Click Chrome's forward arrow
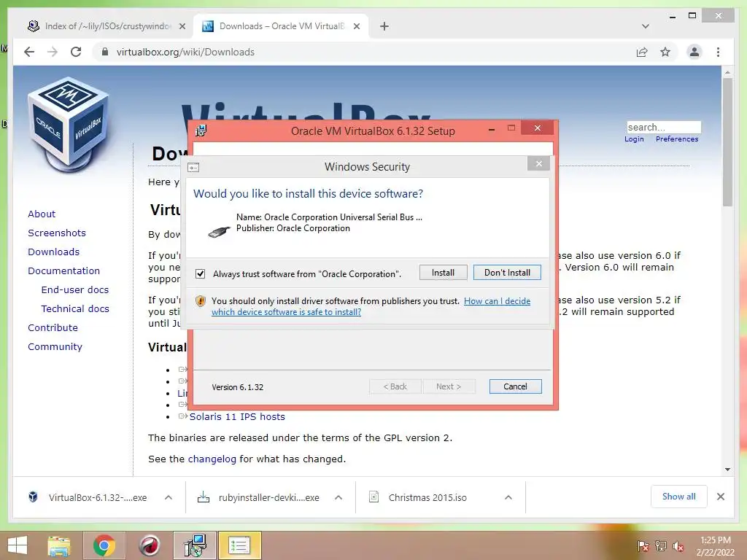The width and height of the screenshot is (747, 560). (x=53, y=52)
